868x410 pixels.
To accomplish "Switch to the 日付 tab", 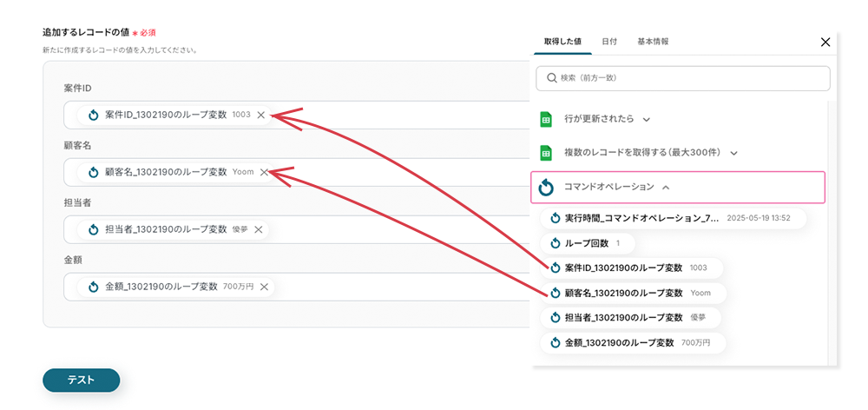I will 609,42.
